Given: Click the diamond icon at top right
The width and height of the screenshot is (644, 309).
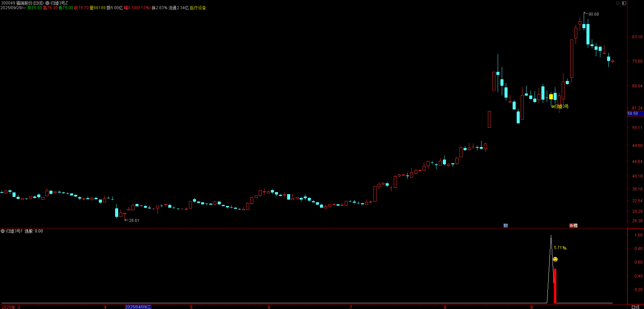Looking at the screenshot, I should click(x=618, y=3).
